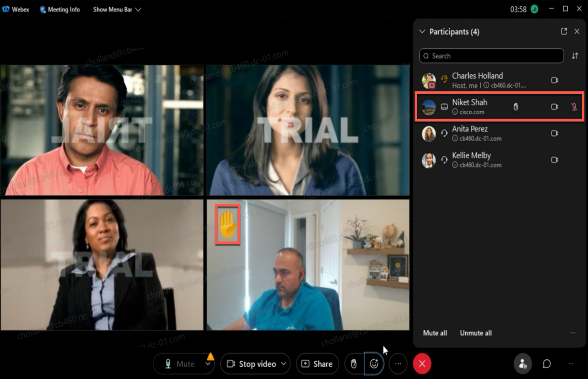Click the red leave meeting button

point(422,364)
